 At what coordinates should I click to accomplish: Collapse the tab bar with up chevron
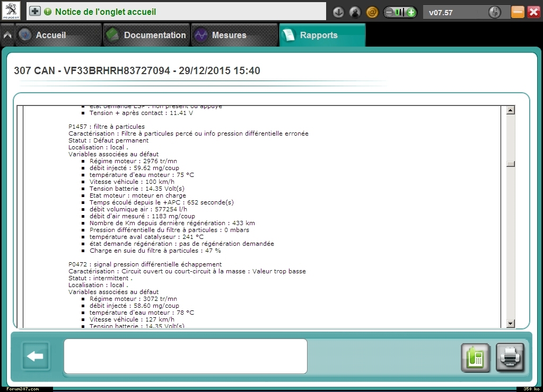[7, 35]
